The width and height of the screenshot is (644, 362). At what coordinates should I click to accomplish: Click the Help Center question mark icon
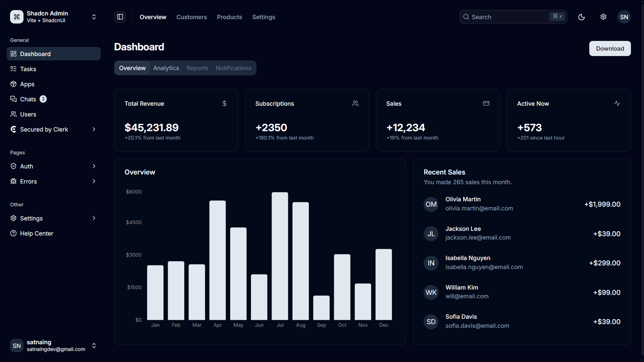13,233
